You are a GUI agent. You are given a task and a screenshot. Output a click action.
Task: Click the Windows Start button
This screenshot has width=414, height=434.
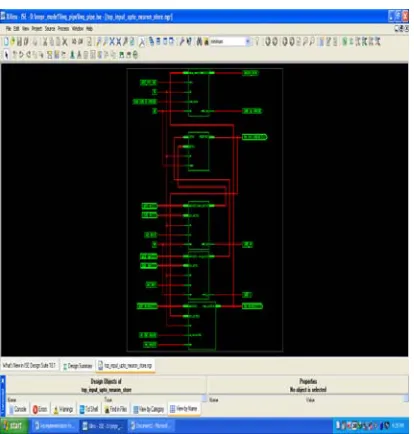click(14, 426)
